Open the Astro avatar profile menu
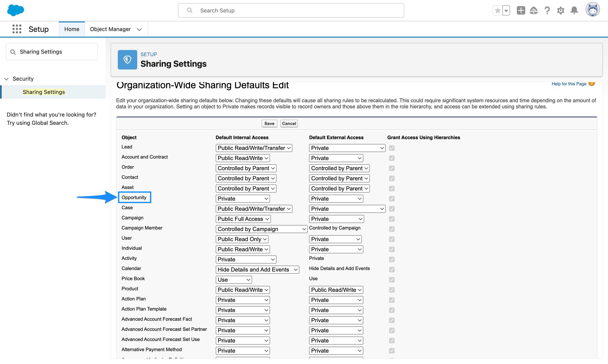The height and width of the screenshot is (364, 608). 593,10
